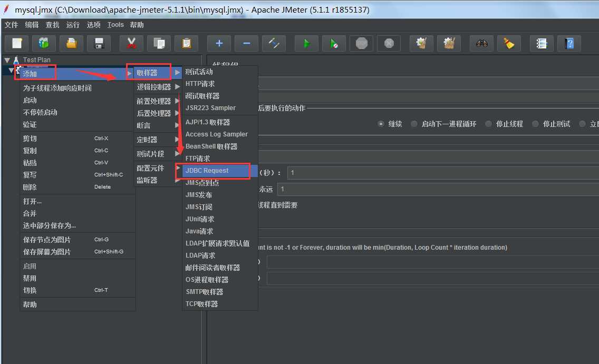The height and width of the screenshot is (364, 599).
Task: Click Start no pauses icon
Action: 334,43
